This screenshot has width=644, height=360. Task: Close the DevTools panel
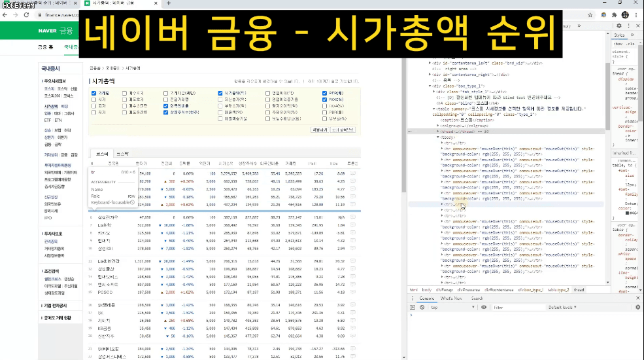638,26
